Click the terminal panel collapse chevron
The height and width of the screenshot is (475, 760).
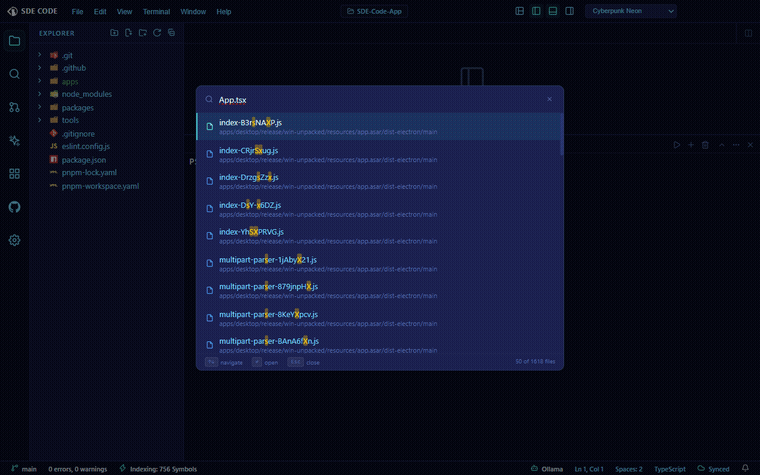[x=722, y=145]
